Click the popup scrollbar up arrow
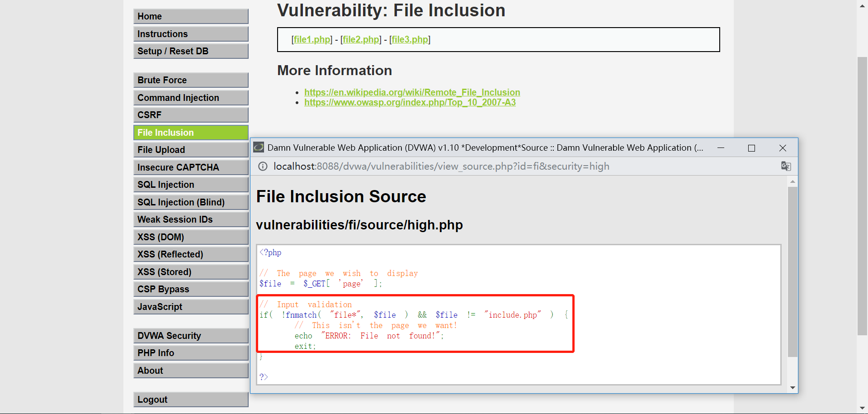Viewport: 868px width, 414px height. point(793,181)
